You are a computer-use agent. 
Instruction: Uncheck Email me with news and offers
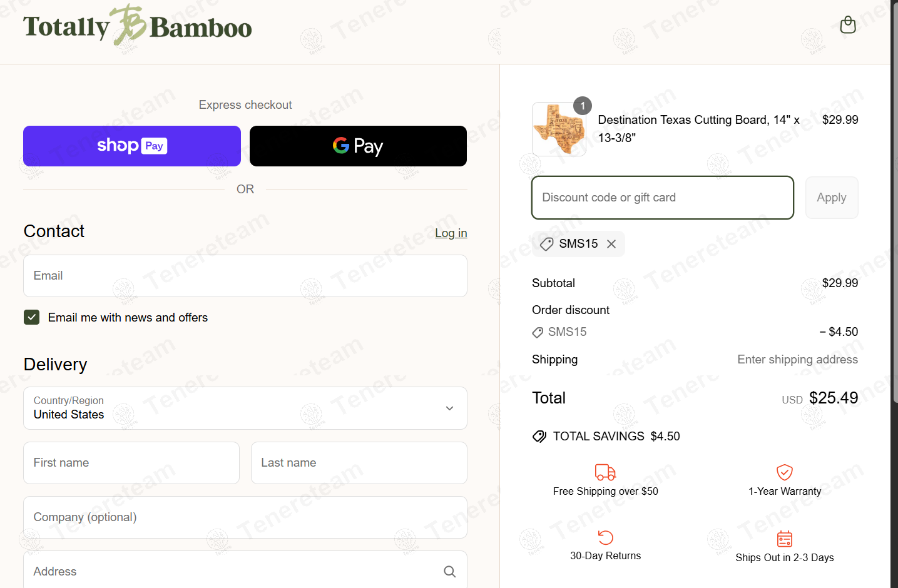tap(32, 317)
